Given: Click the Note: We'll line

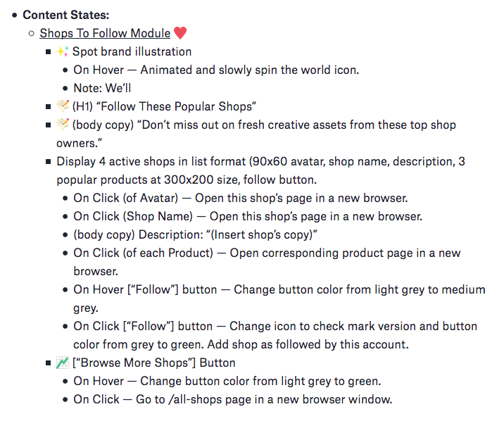Looking at the screenshot, I should tap(102, 88).
